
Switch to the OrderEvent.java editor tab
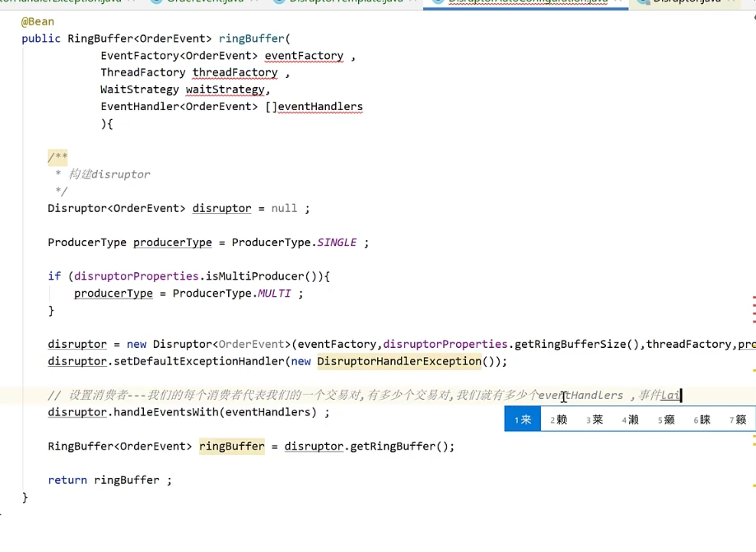coord(205,2)
